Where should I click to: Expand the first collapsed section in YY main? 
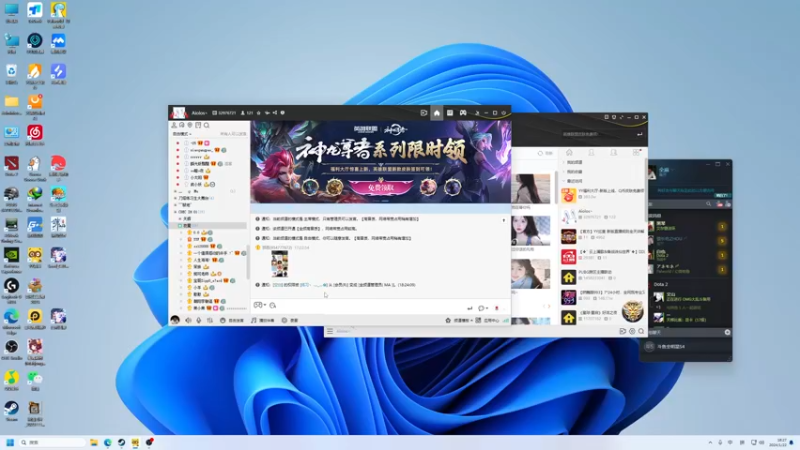point(574,162)
